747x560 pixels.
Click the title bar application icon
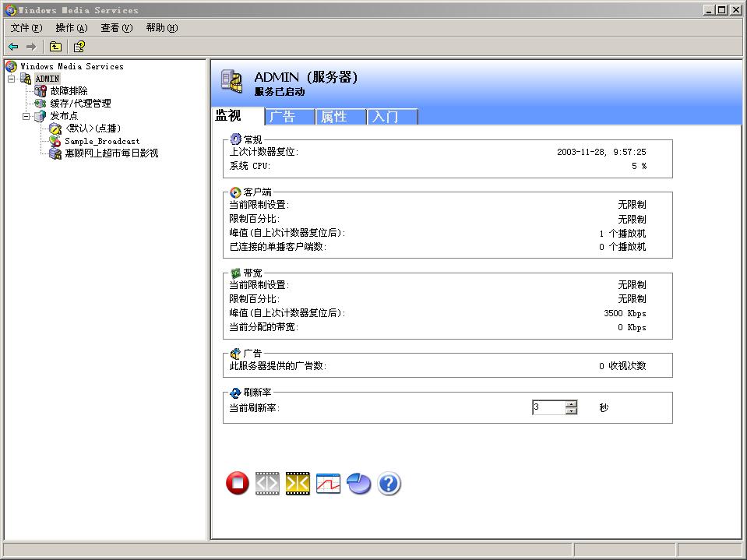[x=11, y=9]
